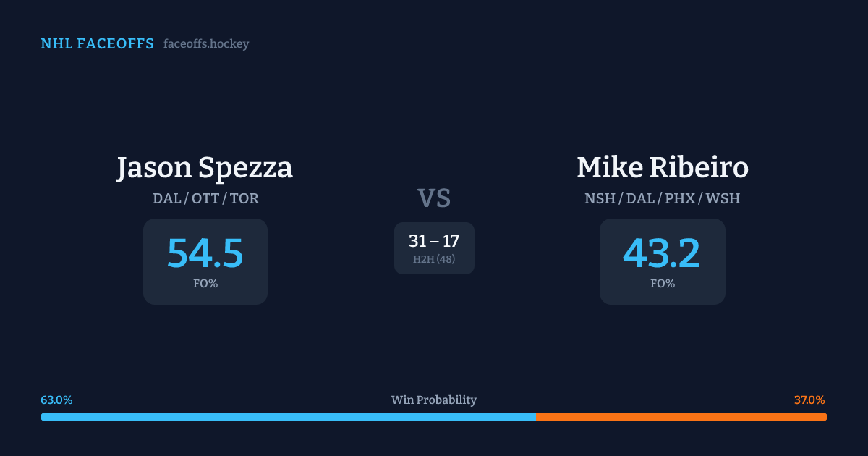Select the Mike Ribeiro player name

point(662,168)
